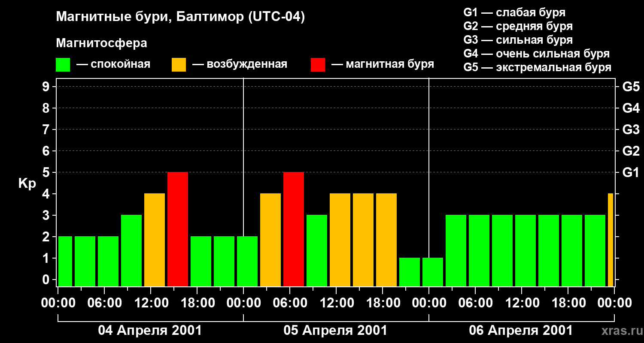Click the '06:00' time label above 06 Апреля
This screenshot has width=644, height=343.
tap(476, 303)
